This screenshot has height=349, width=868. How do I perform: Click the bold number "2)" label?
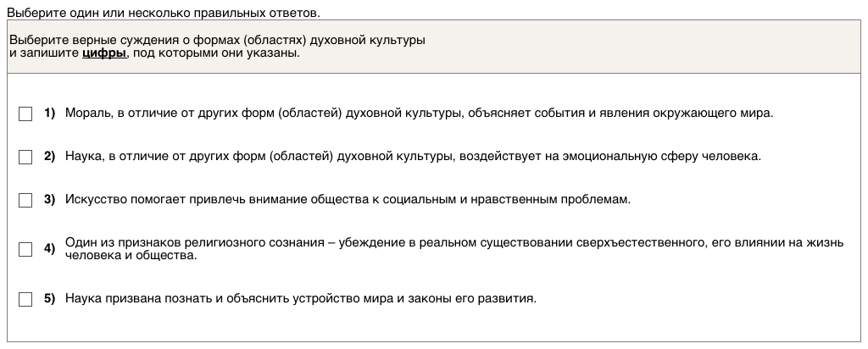click(49, 156)
